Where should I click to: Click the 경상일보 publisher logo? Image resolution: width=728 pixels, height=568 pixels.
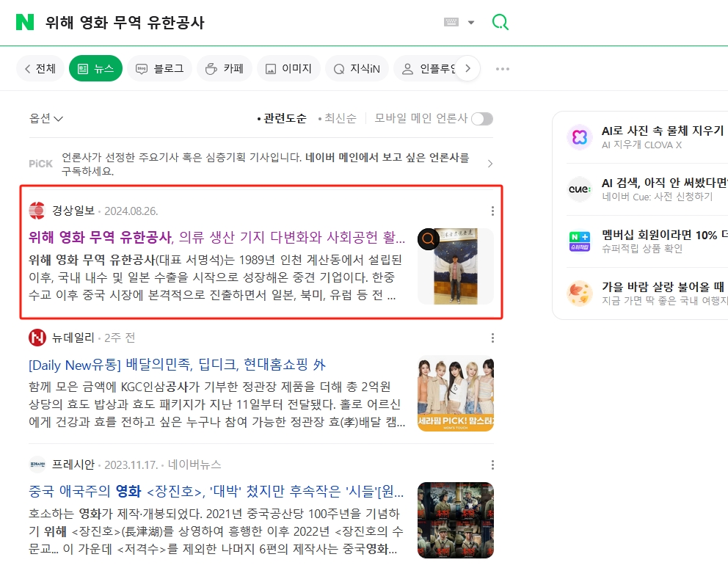(x=37, y=211)
